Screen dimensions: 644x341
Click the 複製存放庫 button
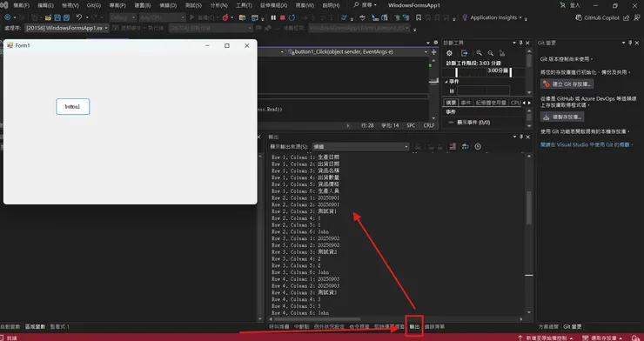[x=562, y=117]
